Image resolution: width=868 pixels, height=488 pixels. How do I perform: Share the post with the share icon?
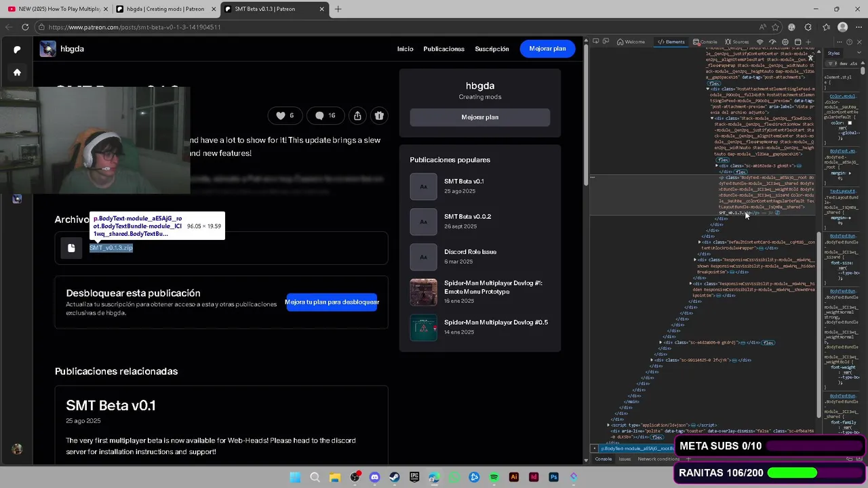click(x=357, y=116)
